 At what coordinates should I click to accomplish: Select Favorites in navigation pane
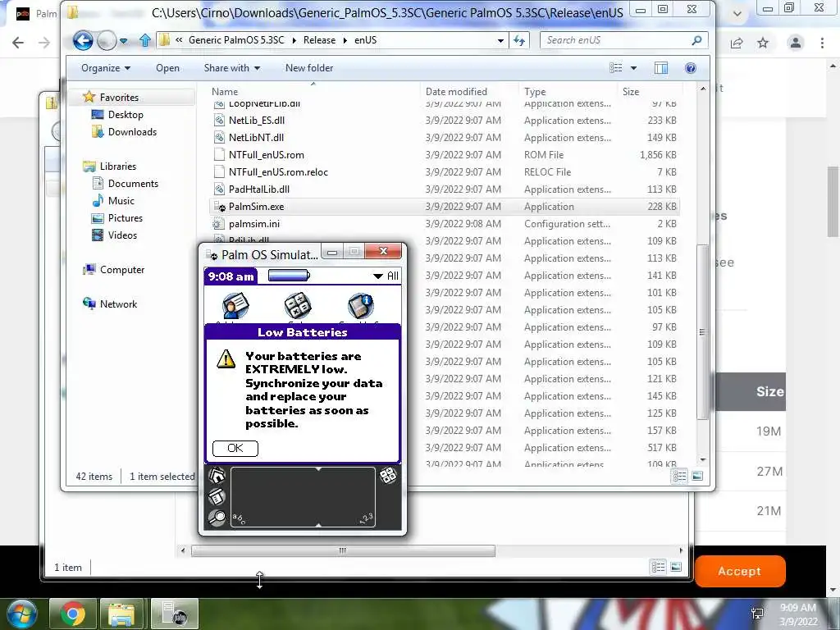119,98
